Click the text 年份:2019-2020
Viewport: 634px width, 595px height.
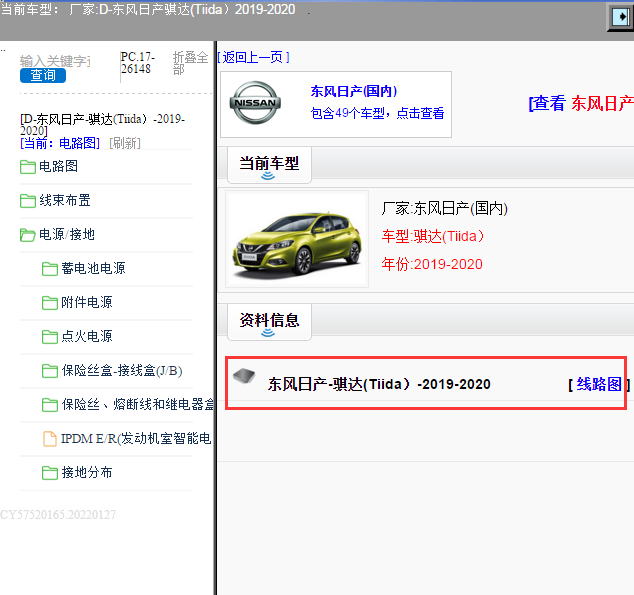pos(432,264)
